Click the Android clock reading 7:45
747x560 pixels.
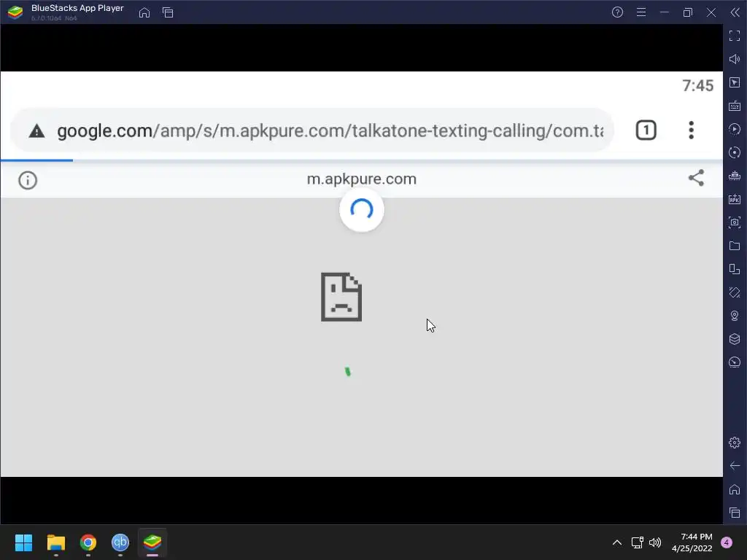[x=698, y=86]
